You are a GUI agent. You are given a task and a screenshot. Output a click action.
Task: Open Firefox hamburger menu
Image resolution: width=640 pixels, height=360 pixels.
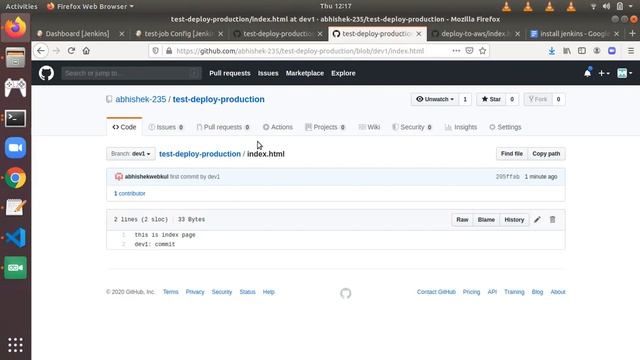pyautogui.click(x=631, y=51)
